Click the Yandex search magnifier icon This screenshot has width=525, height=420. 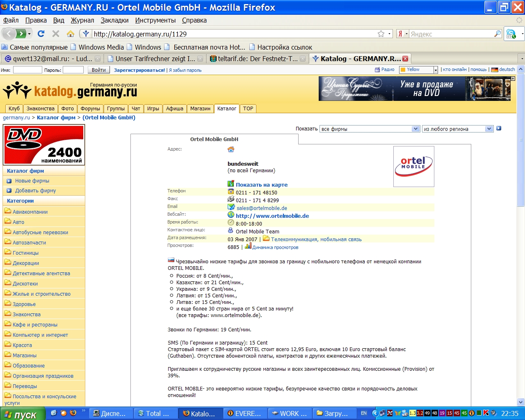(x=498, y=34)
